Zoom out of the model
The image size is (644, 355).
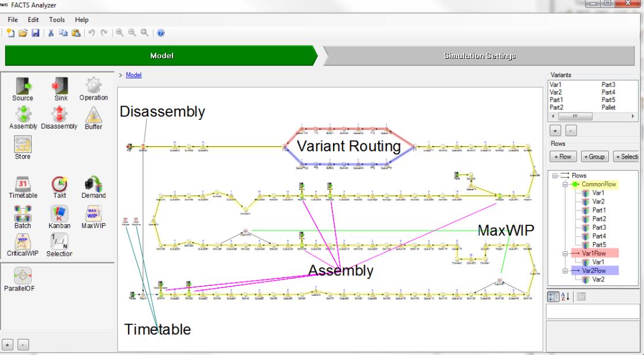pyautogui.click(x=132, y=33)
